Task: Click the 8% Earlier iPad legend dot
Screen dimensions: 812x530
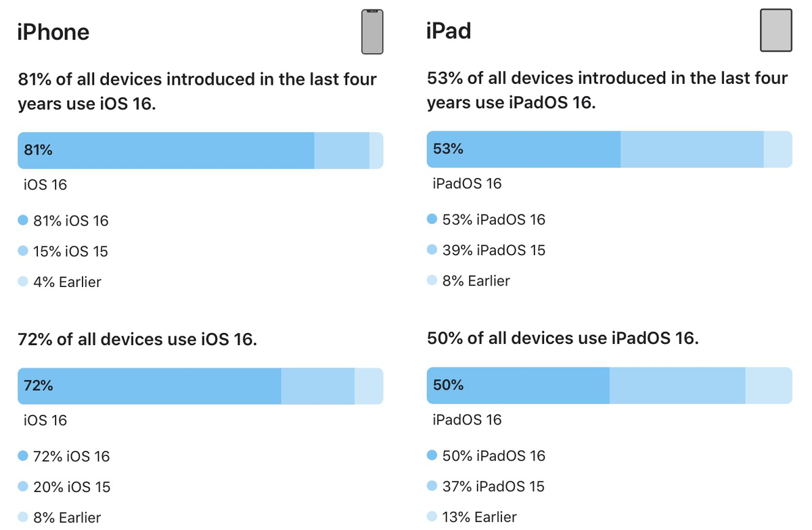Action: pos(432,280)
